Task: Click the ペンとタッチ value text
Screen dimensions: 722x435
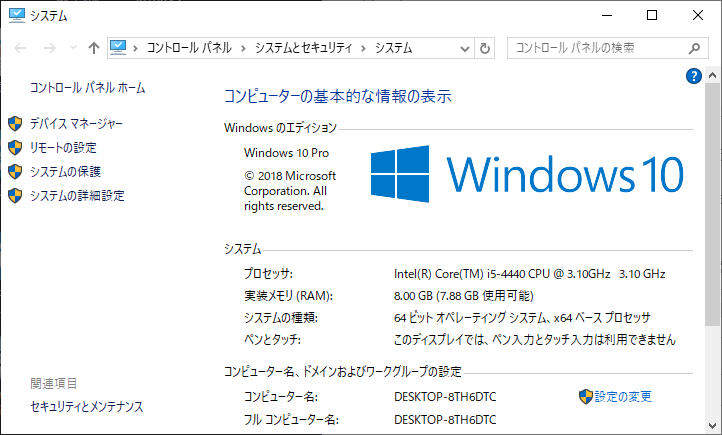Action: tap(535, 340)
